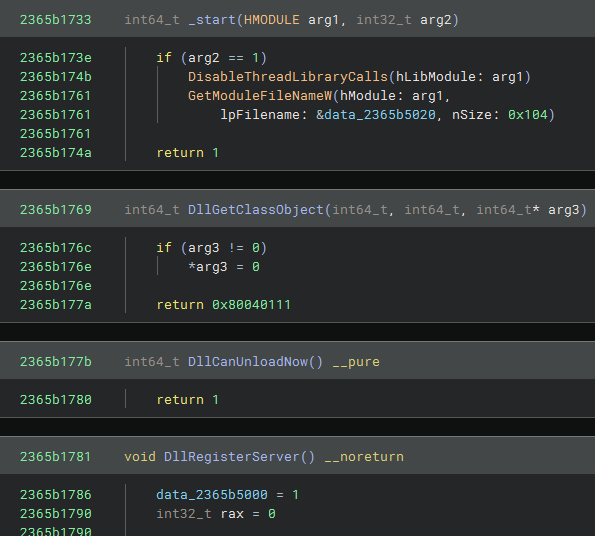Click return value 0x80040111

click(251, 305)
